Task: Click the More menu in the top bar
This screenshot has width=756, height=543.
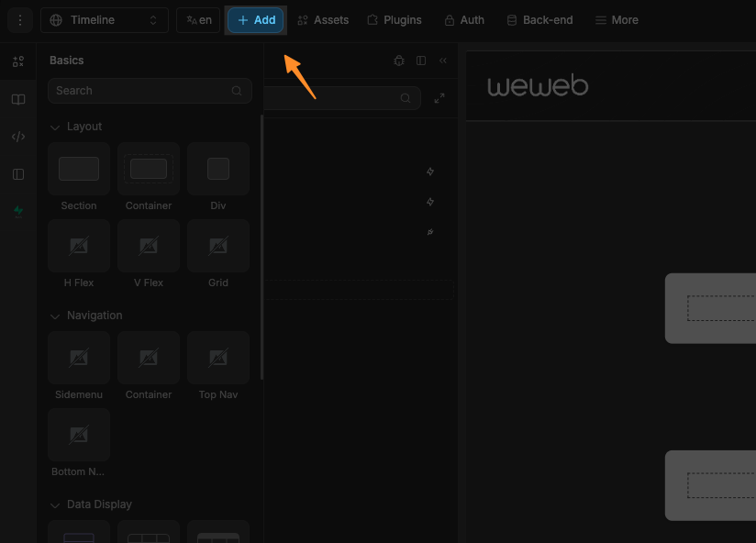Action: point(616,19)
